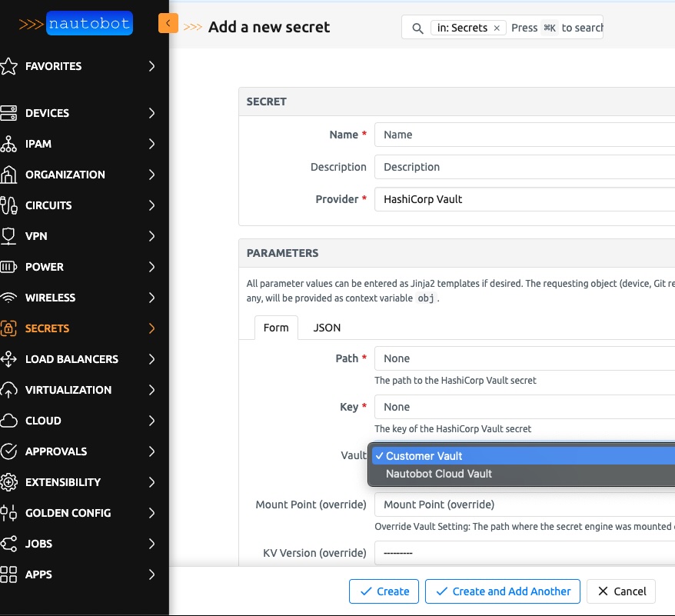This screenshot has width=675, height=616.
Task: Cancel the new secret form
Action: click(620, 591)
